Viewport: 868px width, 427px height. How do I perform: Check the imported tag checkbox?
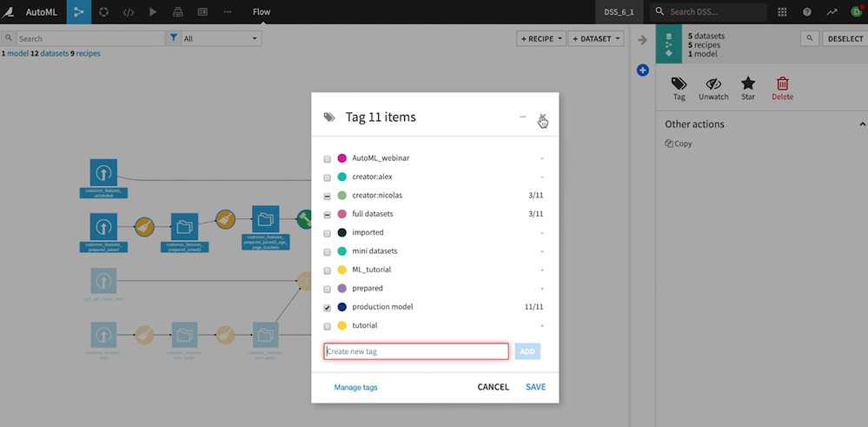point(328,233)
